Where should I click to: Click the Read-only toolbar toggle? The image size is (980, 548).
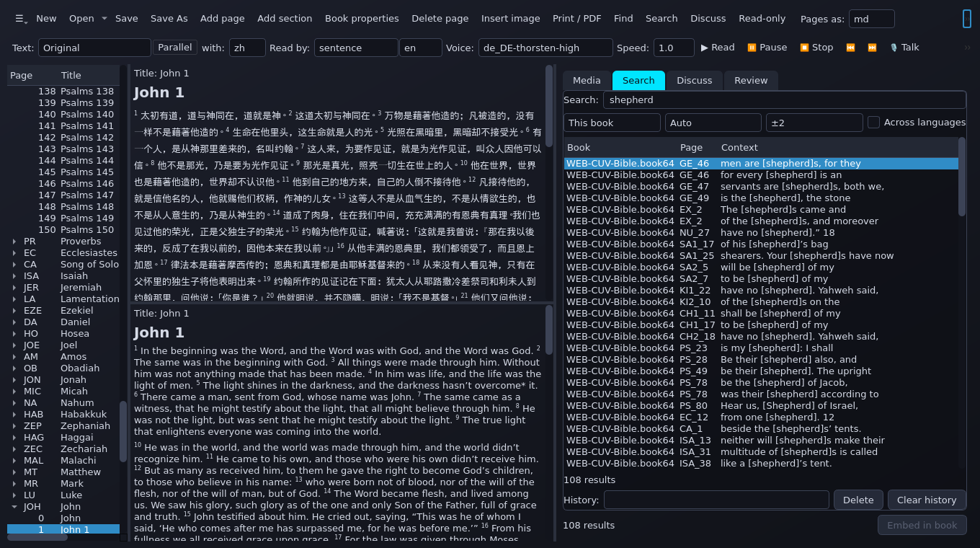762,19
